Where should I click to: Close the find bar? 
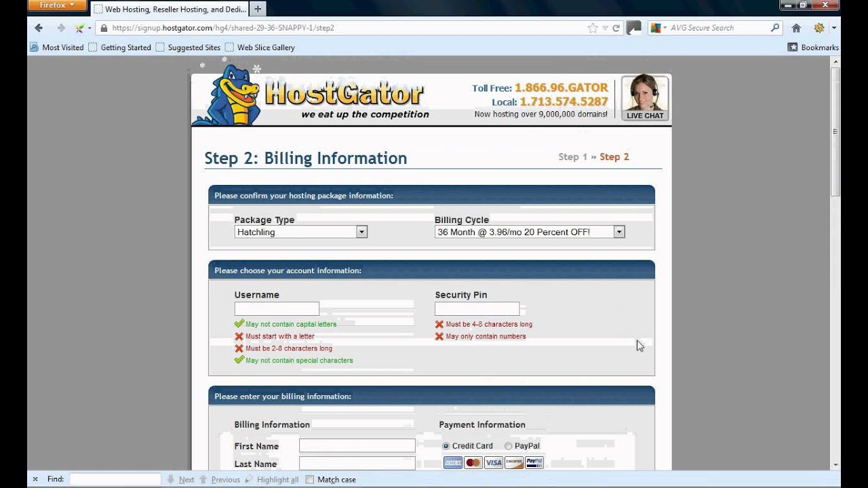pos(35,479)
